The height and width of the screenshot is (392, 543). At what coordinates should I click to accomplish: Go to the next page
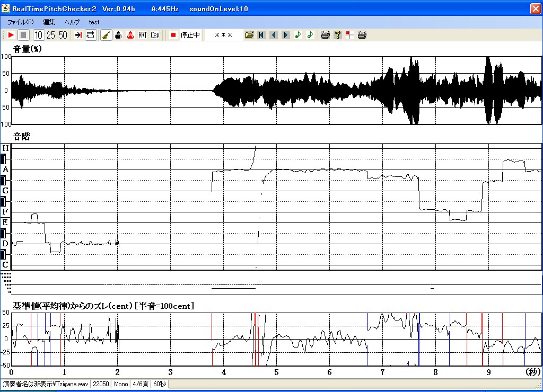286,35
